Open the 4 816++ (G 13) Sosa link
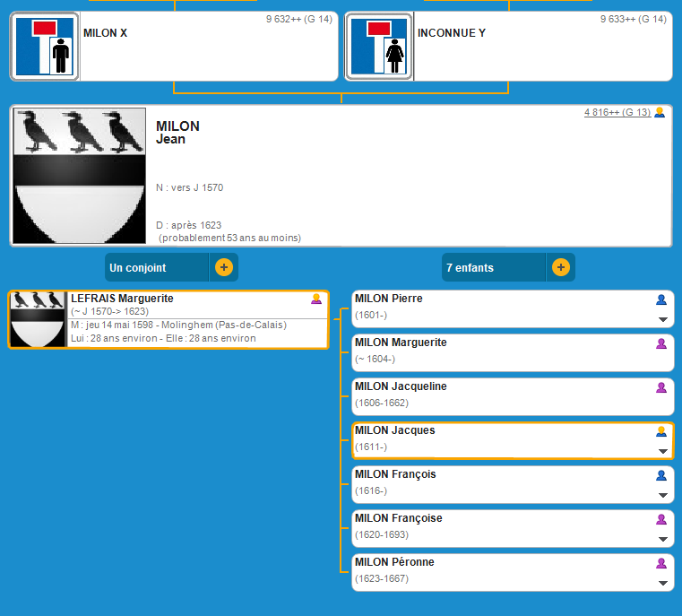The height and width of the screenshot is (616, 682). [617, 113]
